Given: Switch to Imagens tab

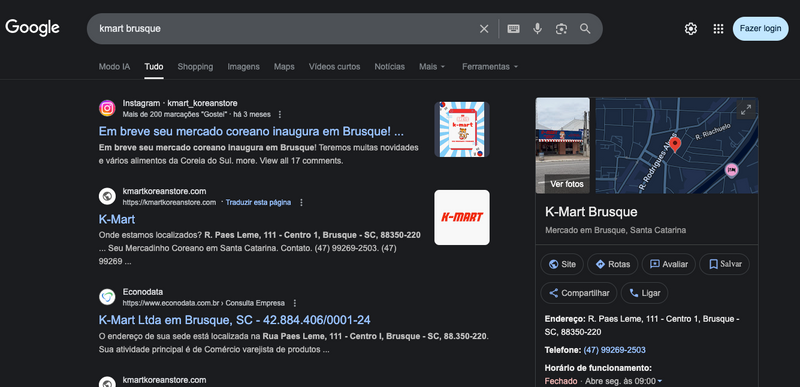Looking at the screenshot, I should click(x=243, y=67).
